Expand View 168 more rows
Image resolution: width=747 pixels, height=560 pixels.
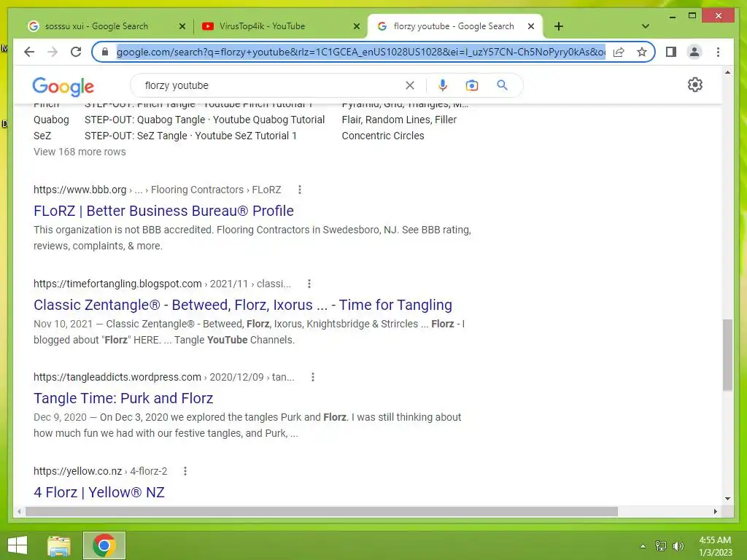tap(80, 152)
